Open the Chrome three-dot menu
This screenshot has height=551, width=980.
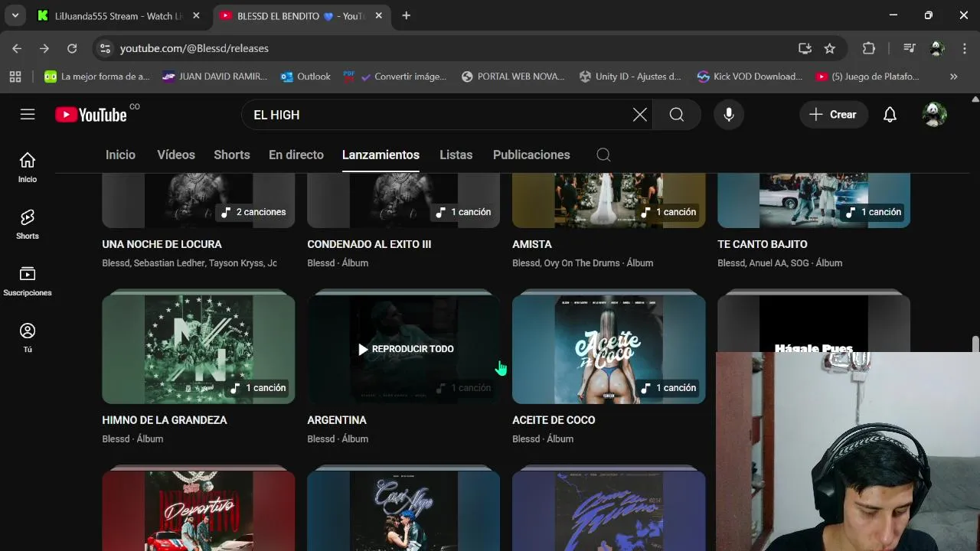964,48
